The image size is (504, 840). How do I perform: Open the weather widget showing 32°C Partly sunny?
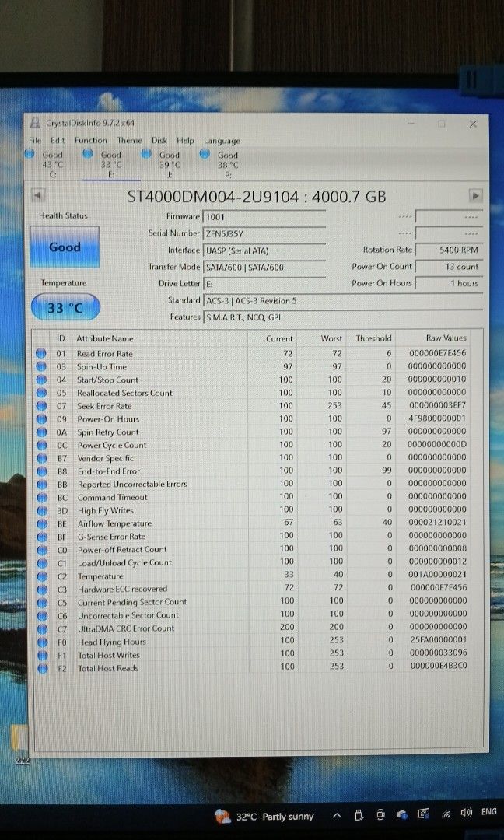264,817
